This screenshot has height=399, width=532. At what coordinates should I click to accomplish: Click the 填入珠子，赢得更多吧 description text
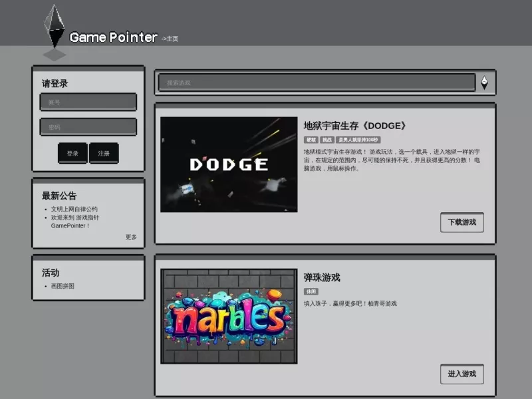[x=350, y=303]
